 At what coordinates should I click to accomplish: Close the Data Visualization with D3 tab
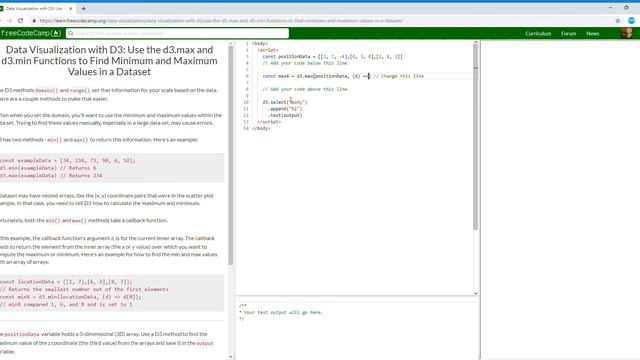71,8
